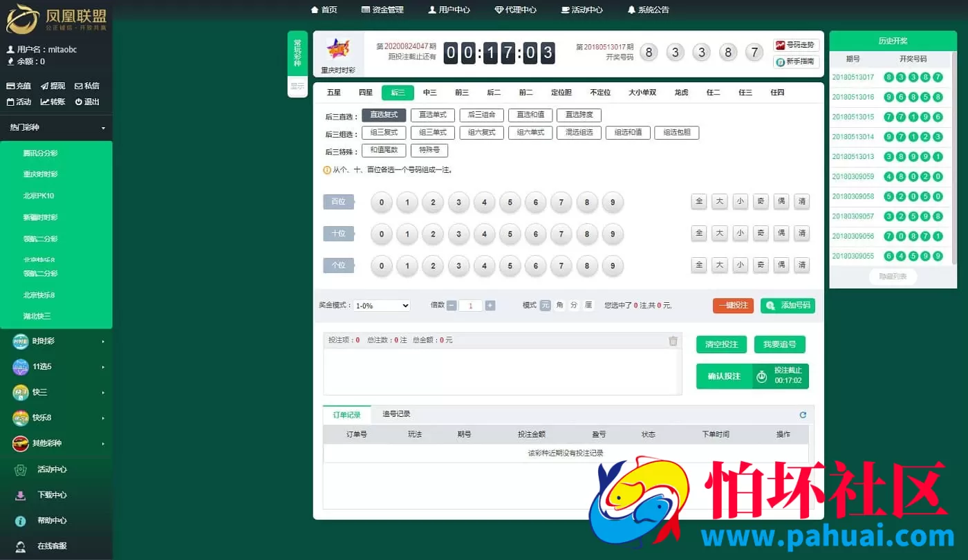968x560 pixels.
Task: Click the 确认投注 confirm bet button
Action: 723,376
